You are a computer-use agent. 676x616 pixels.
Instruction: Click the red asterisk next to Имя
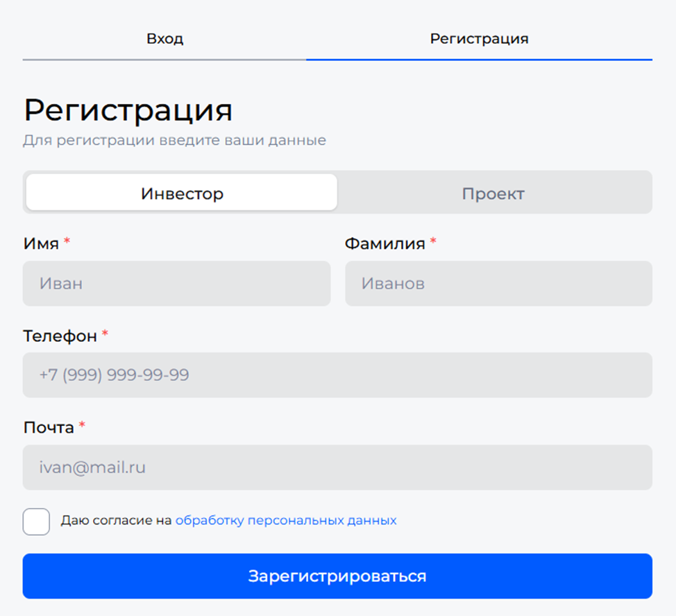point(67,241)
